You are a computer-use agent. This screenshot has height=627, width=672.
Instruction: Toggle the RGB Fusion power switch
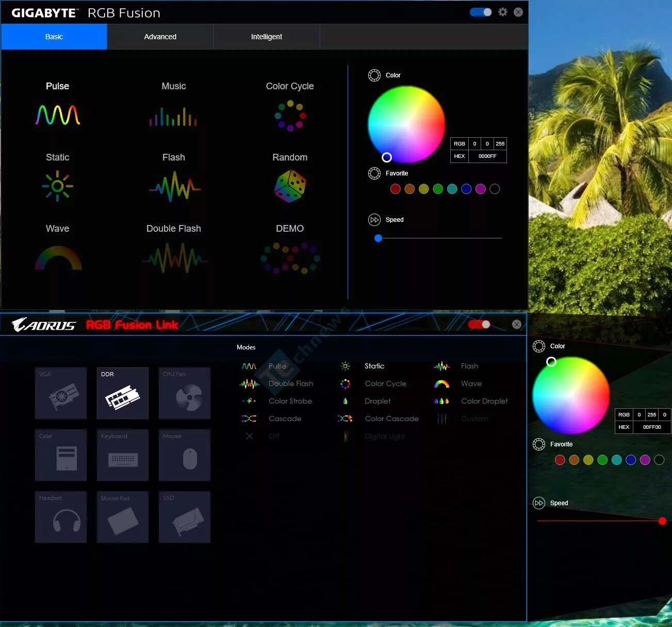(x=480, y=12)
